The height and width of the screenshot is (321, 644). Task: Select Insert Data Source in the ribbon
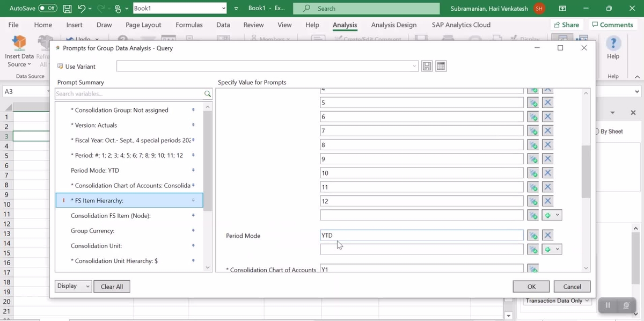click(19, 51)
